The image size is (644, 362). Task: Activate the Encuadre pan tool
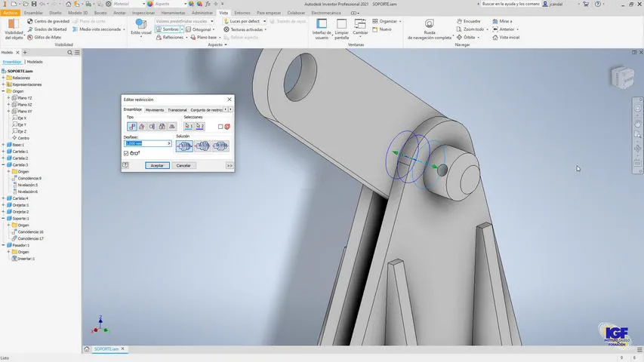click(469, 21)
